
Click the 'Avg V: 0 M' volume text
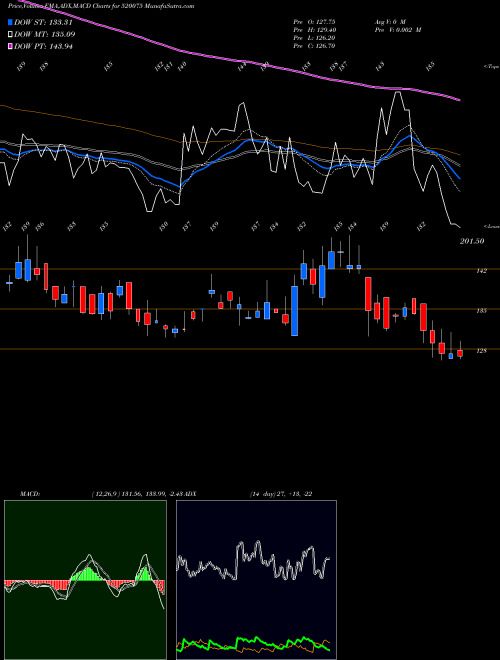click(x=390, y=22)
